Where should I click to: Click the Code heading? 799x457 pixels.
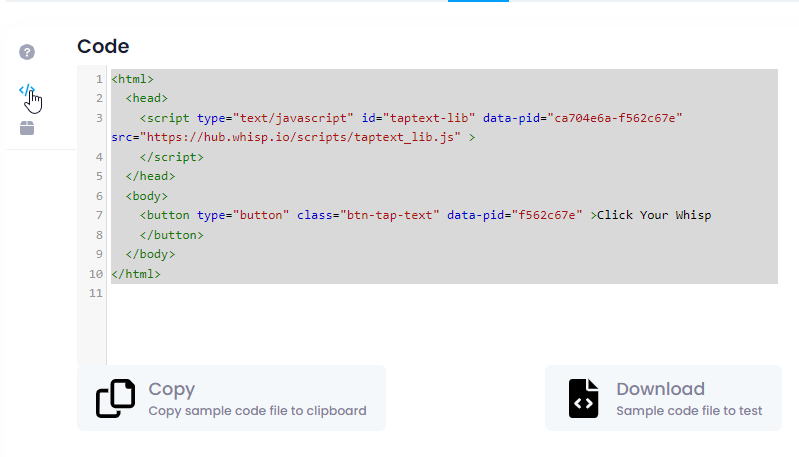click(x=103, y=46)
